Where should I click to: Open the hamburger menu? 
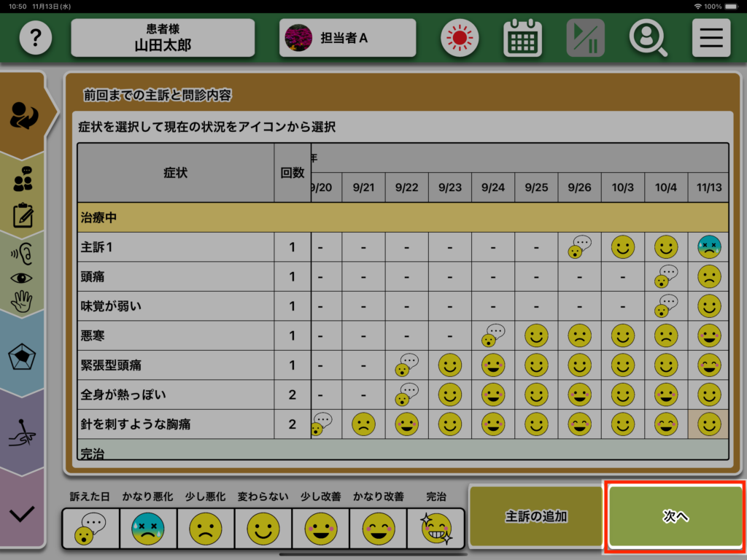(711, 38)
